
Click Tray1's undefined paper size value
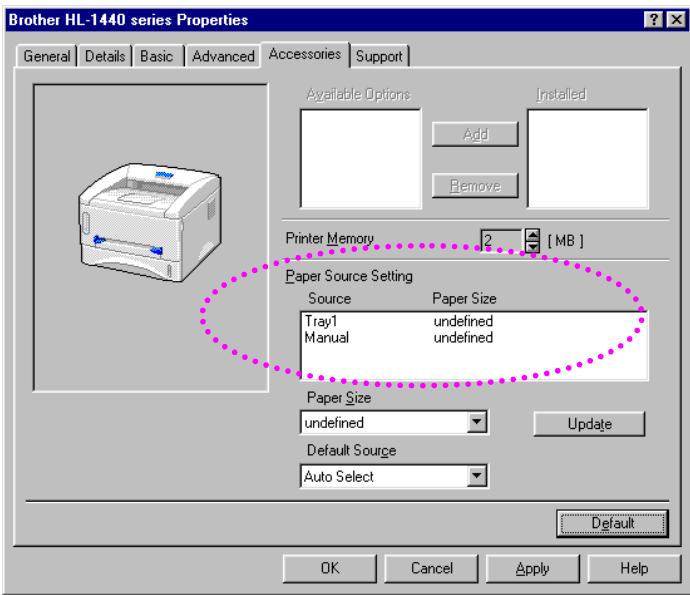pyautogui.click(x=463, y=321)
